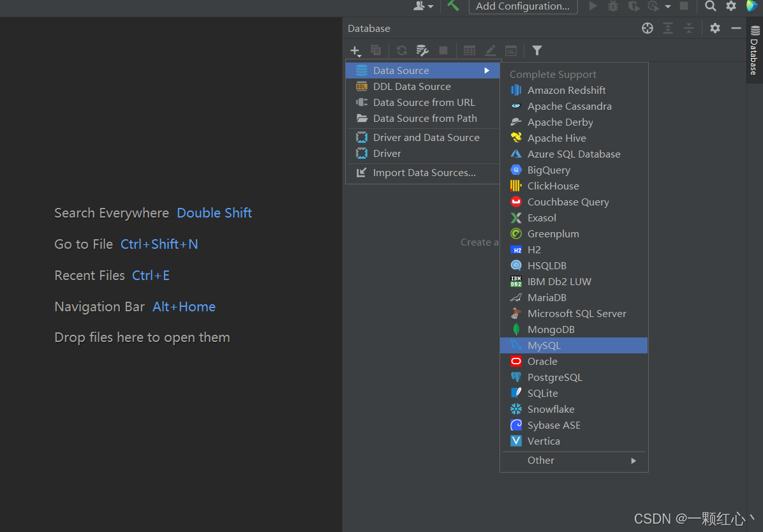The height and width of the screenshot is (532, 763).
Task: Open Search Everywhere magnifier icon
Action: tap(711, 6)
